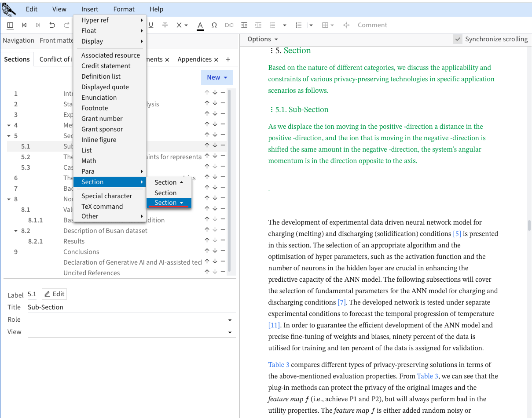
Task: Open the Role dropdown
Action: tap(230, 320)
